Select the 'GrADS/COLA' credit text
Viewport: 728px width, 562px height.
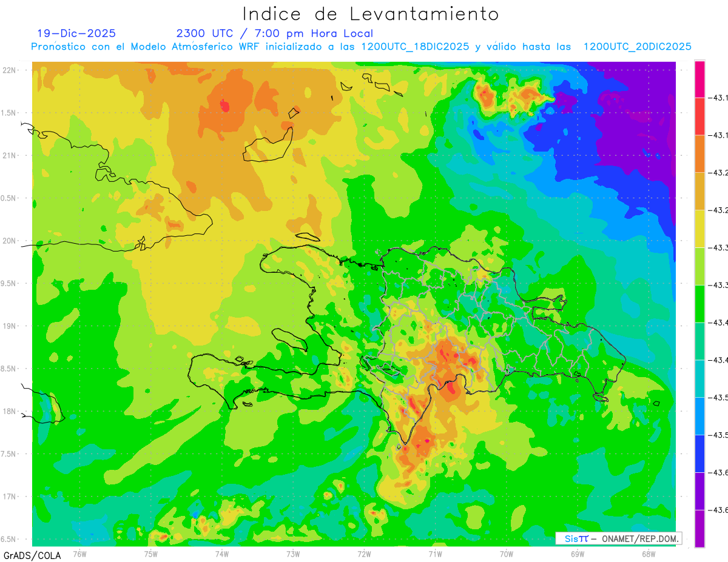coord(32,555)
